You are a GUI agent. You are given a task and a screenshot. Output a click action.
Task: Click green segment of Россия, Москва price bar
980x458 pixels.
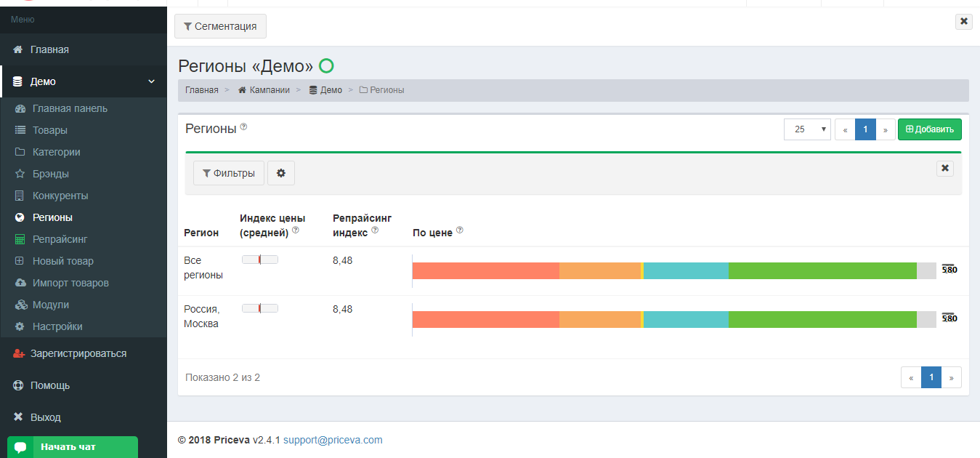822,319
